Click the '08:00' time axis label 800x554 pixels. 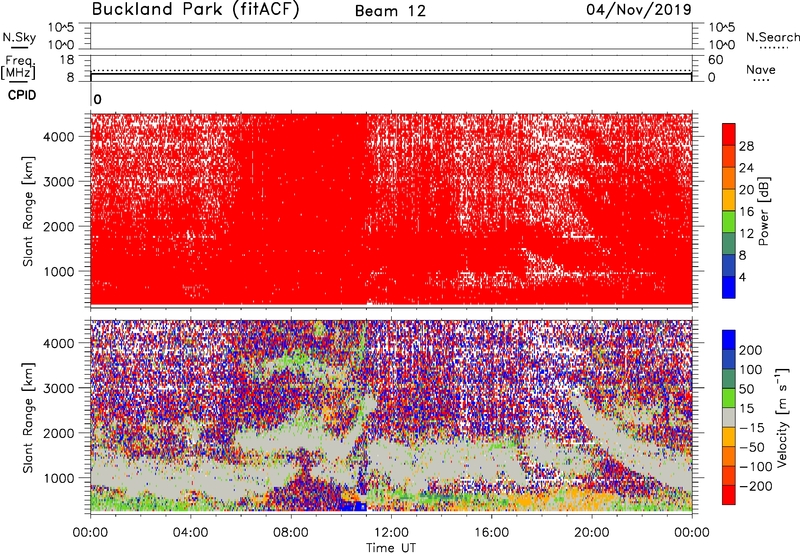point(291,533)
